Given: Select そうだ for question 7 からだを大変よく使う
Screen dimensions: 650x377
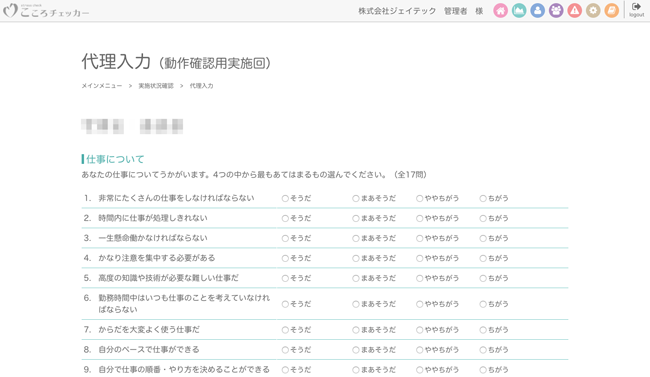Looking at the screenshot, I should 285,330.
